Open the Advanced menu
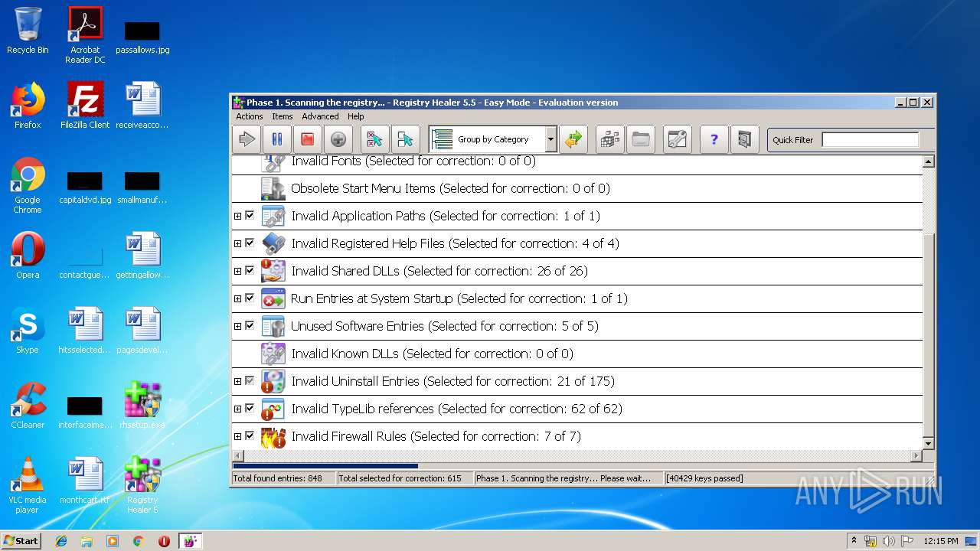Image resolution: width=980 pixels, height=551 pixels. tap(320, 116)
